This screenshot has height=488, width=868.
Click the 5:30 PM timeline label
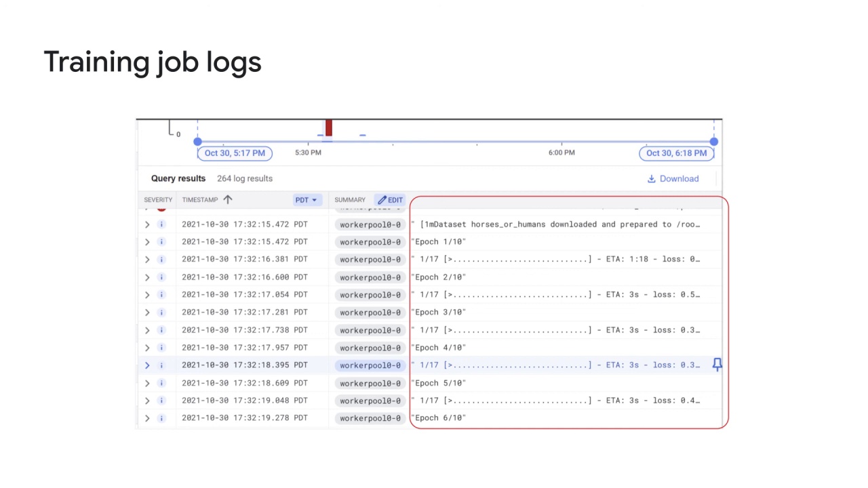click(308, 153)
